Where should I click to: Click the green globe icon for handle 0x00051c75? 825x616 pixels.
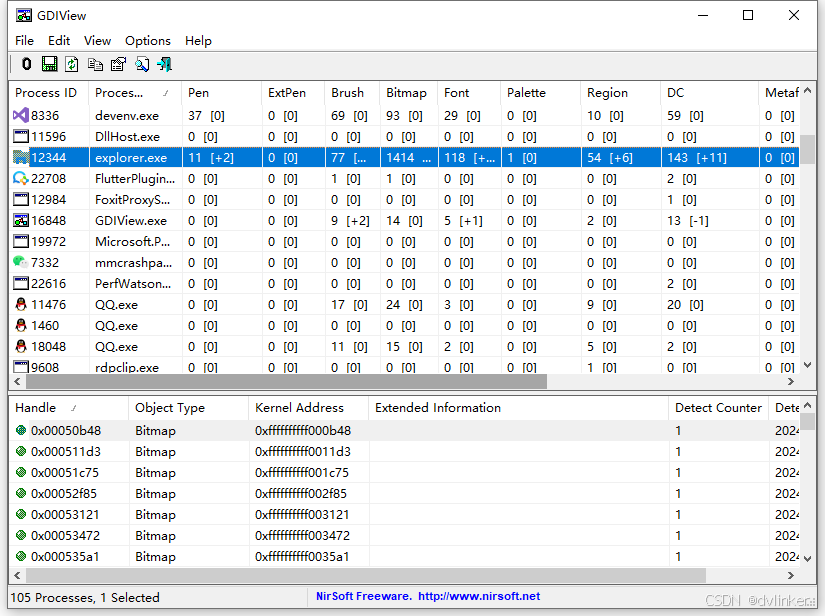21,472
